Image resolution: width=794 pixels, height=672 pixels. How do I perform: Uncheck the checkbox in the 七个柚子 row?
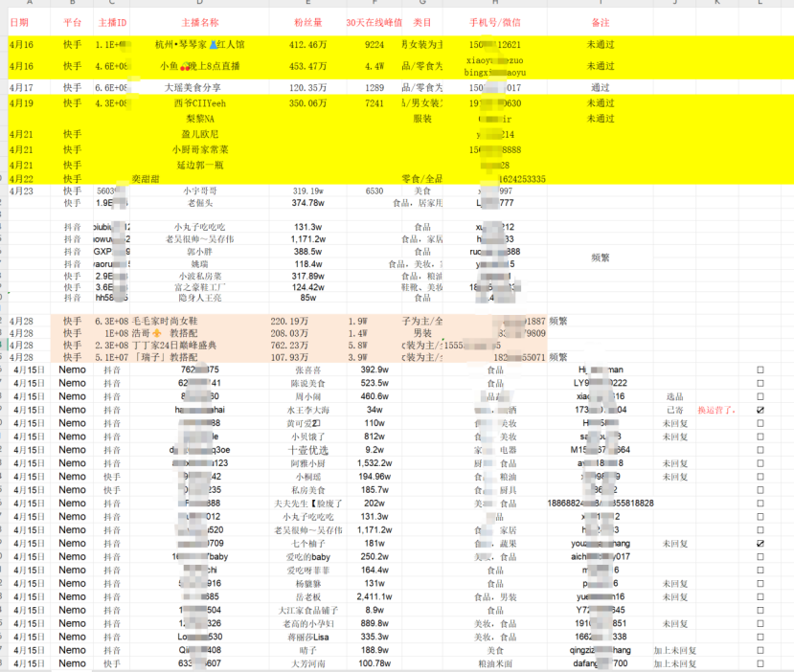(x=760, y=544)
